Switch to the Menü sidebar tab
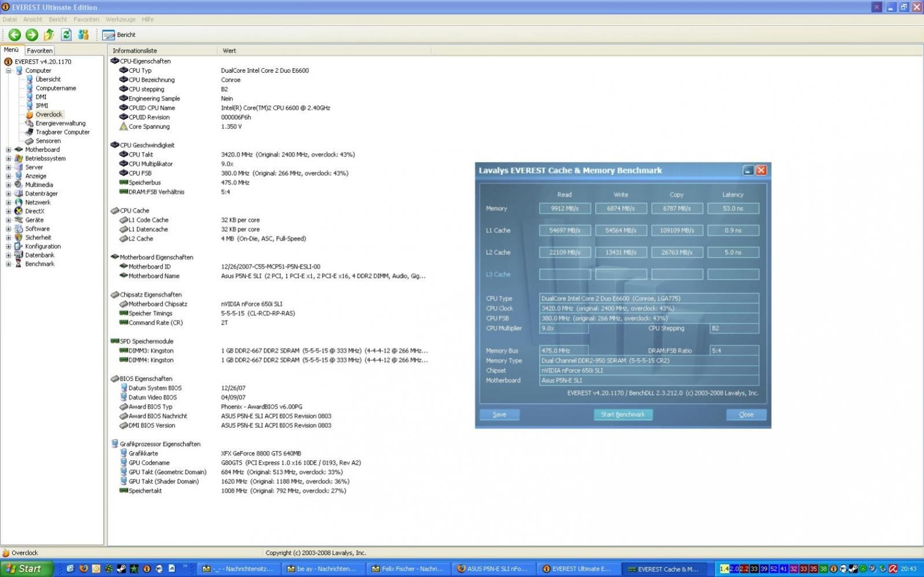This screenshot has width=924, height=577. tap(12, 50)
